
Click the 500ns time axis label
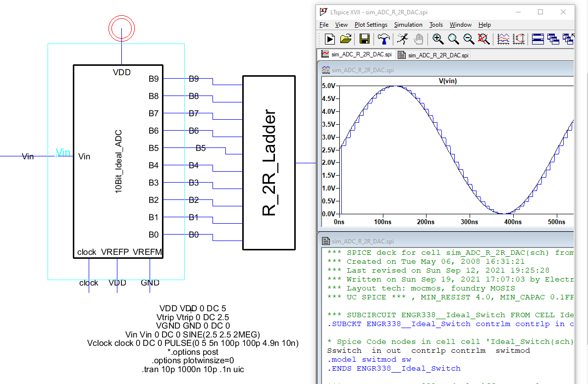coord(556,222)
